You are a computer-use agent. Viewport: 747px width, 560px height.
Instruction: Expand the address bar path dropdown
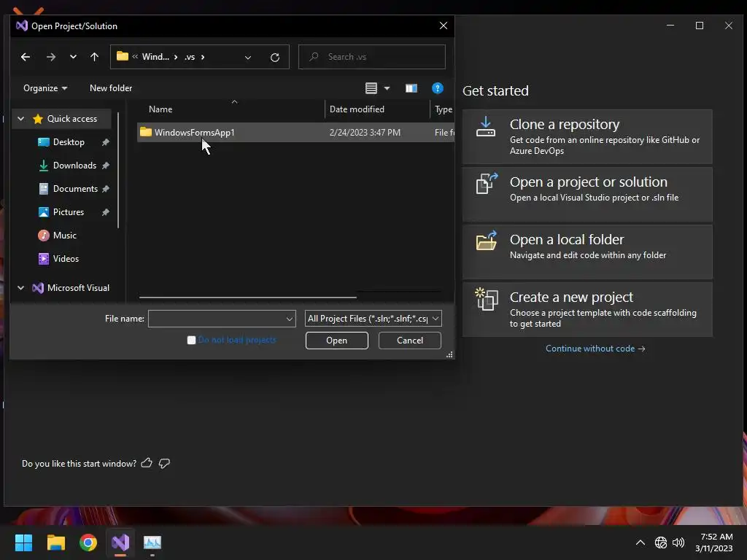[248, 57]
